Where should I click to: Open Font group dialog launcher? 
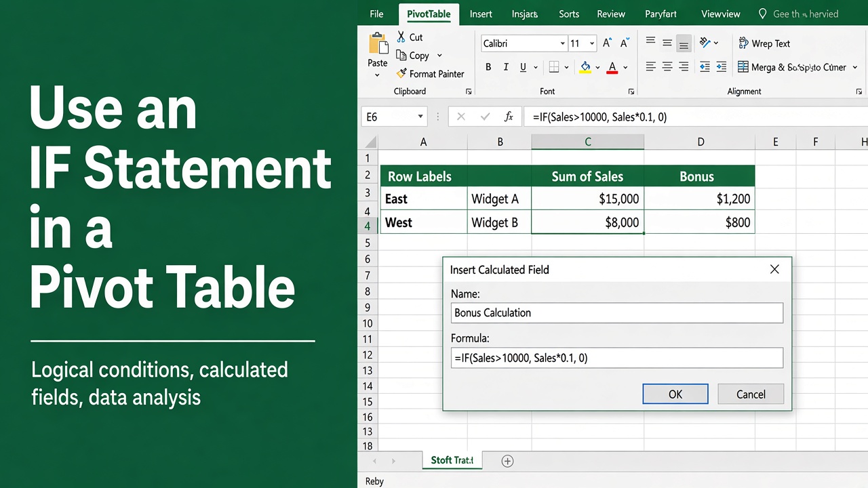coord(631,91)
